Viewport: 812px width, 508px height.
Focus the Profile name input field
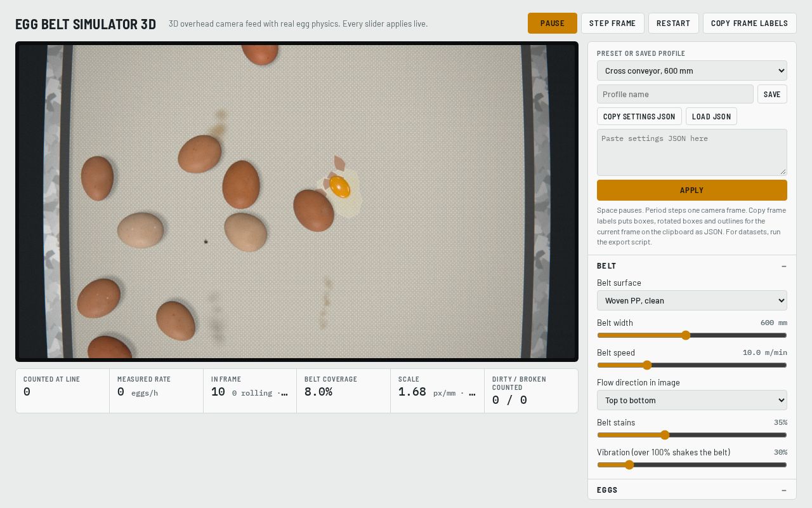pyautogui.click(x=675, y=94)
